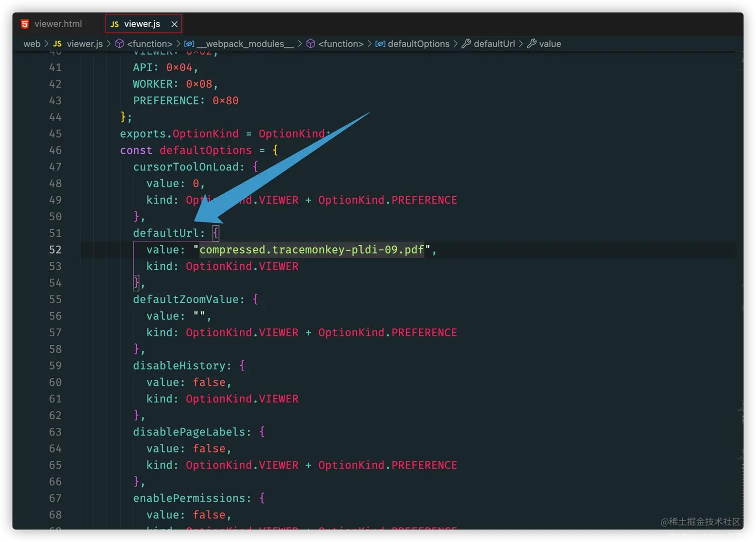Click defaultOptions in the const declaration

tap(205, 151)
